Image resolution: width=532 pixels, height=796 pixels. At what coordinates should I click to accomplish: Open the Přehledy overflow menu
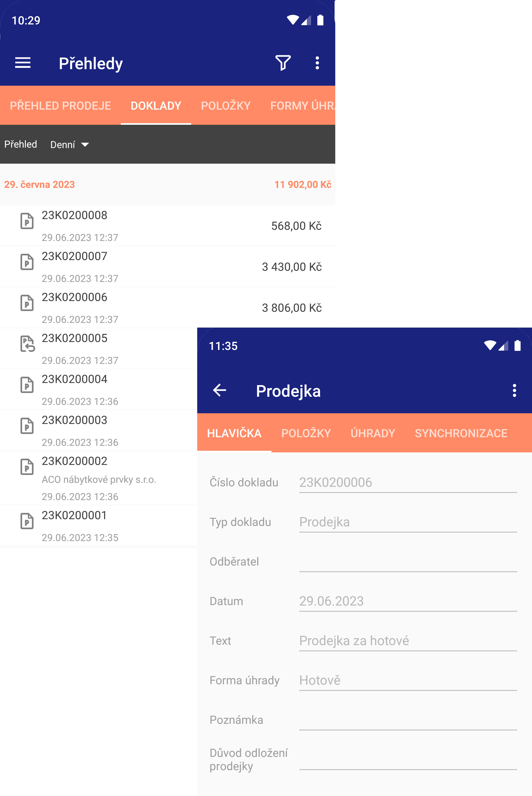pyautogui.click(x=317, y=63)
